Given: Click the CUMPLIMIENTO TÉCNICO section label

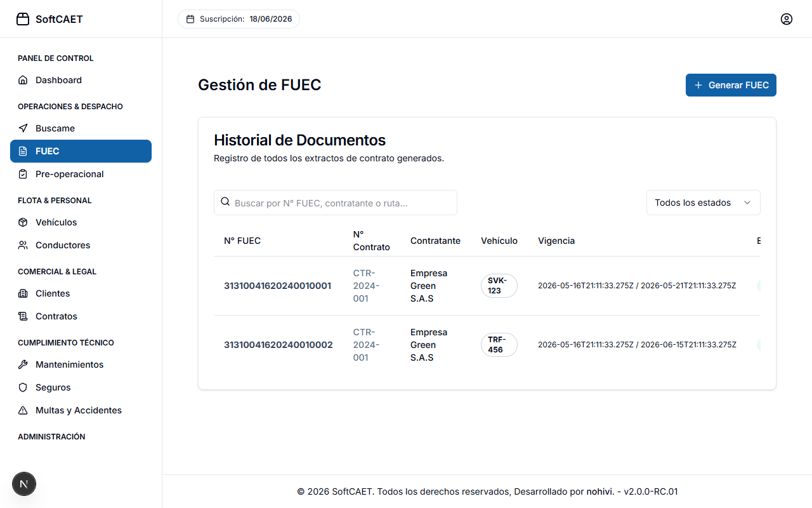Looking at the screenshot, I should (x=66, y=343).
